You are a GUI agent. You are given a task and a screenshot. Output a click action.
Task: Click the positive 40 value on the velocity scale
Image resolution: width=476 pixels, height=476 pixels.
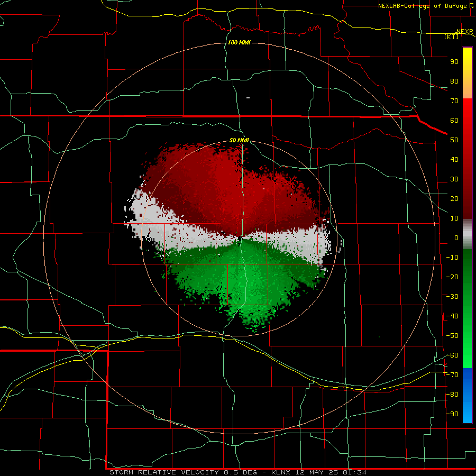coord(454,159)
